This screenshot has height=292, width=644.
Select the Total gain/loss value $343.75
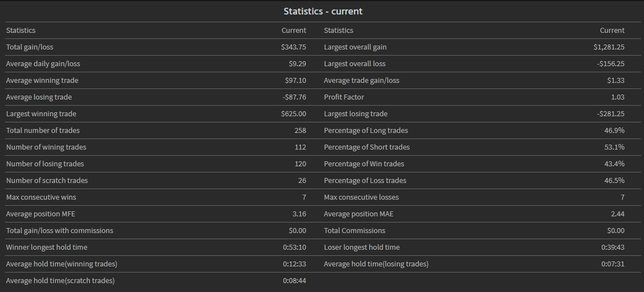(293, 47)
